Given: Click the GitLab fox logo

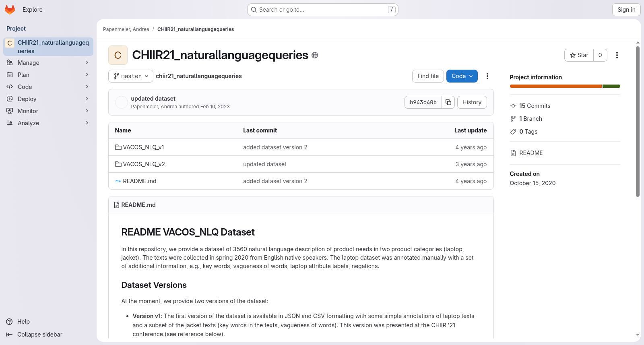Looking at the screenshot, I should point(10,10).
